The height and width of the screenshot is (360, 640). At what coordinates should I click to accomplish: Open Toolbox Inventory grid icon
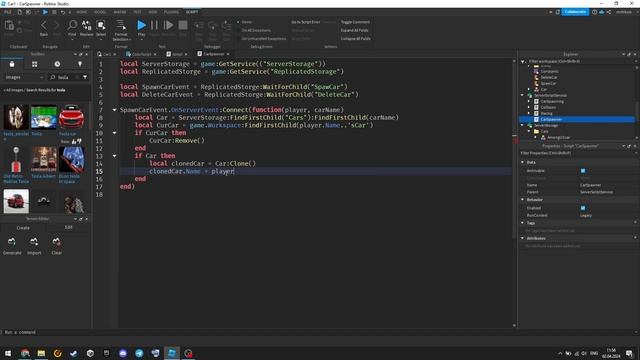tap(35, 64)
